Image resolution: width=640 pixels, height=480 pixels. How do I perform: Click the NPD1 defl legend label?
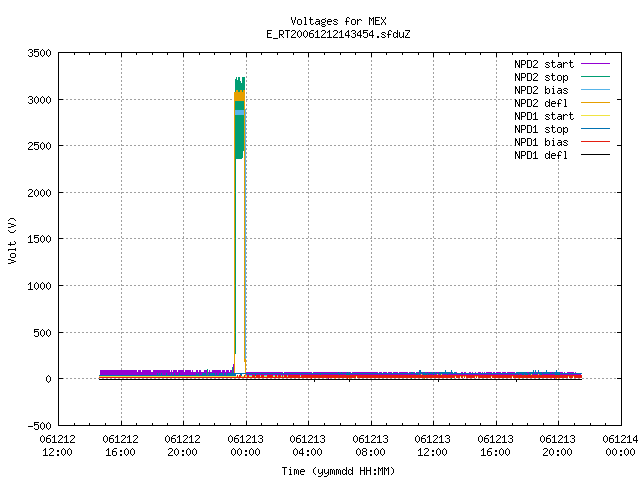[x=541, y=156]
